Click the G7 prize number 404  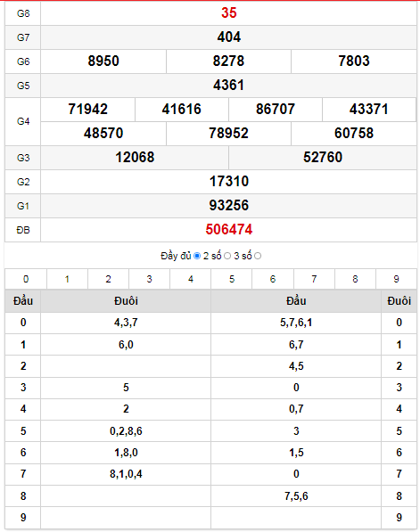[229, 37]
